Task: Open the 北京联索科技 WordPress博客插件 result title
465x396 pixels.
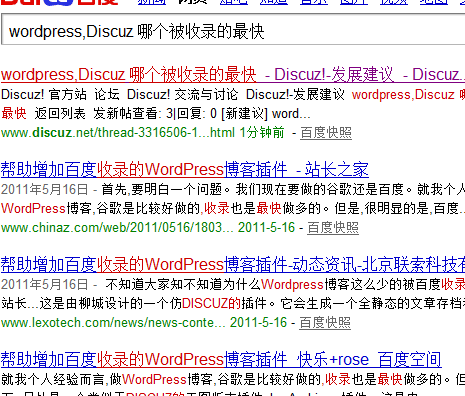Action: (233, 264)
